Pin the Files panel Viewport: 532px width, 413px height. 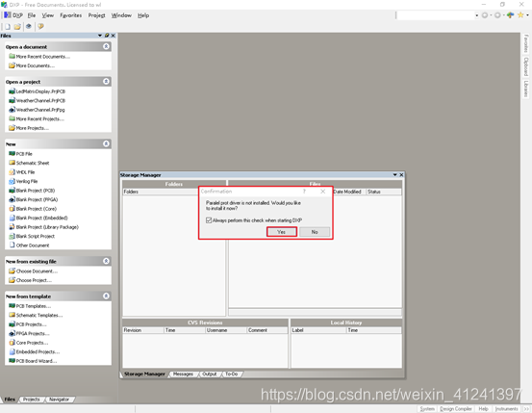(x=107, y=36)
